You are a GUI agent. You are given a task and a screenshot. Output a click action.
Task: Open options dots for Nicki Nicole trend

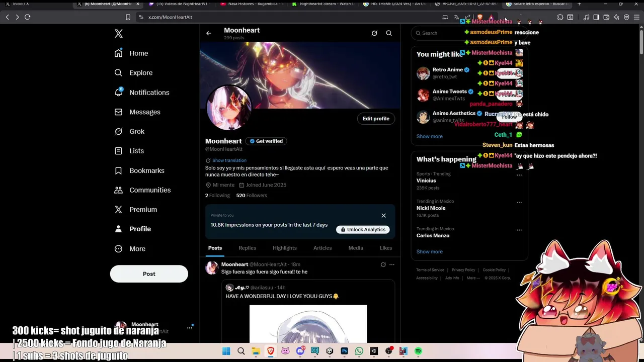(x=519, y=203)
